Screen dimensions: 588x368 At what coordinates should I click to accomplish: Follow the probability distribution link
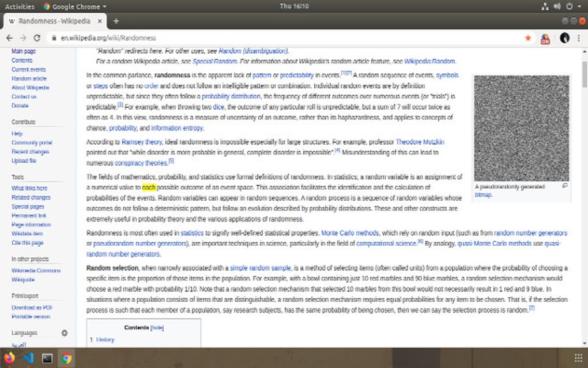pyautogui.click(x=231, y=96)
